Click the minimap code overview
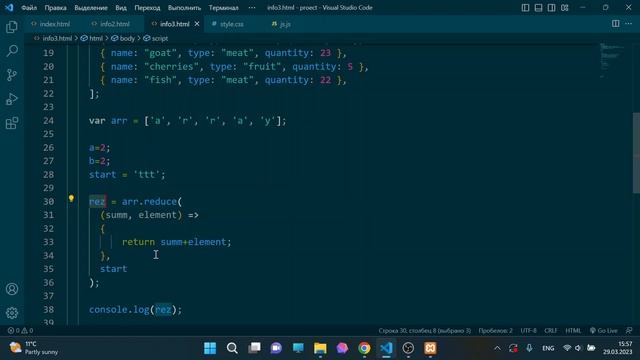The width and height of the screenshot is (640, 360). [x=613, y=61]
